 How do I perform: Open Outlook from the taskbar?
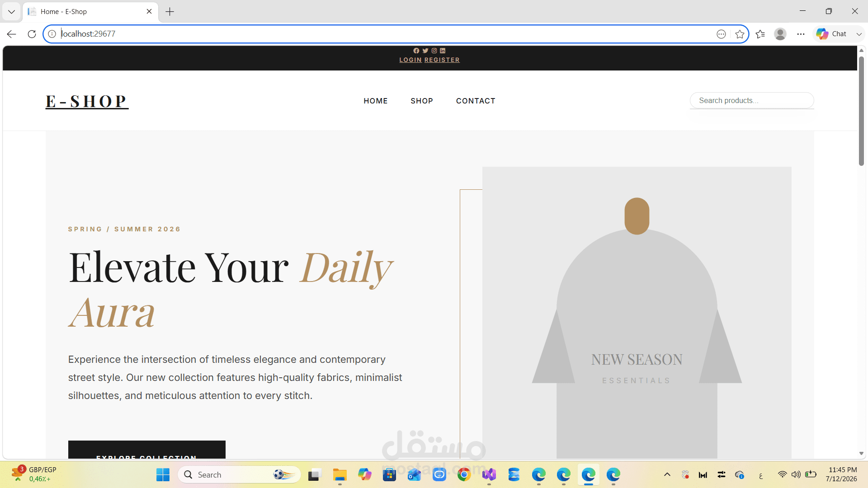pos(414,475)
